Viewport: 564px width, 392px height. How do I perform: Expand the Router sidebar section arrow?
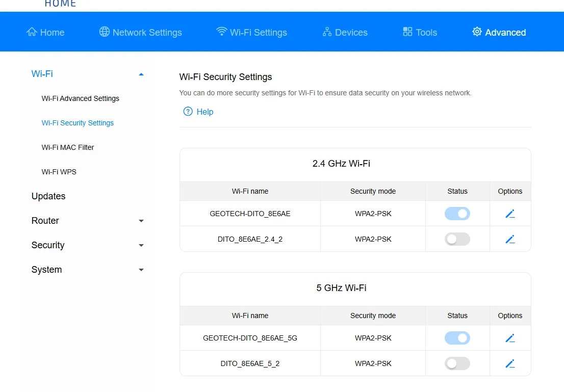coord(141,221)
